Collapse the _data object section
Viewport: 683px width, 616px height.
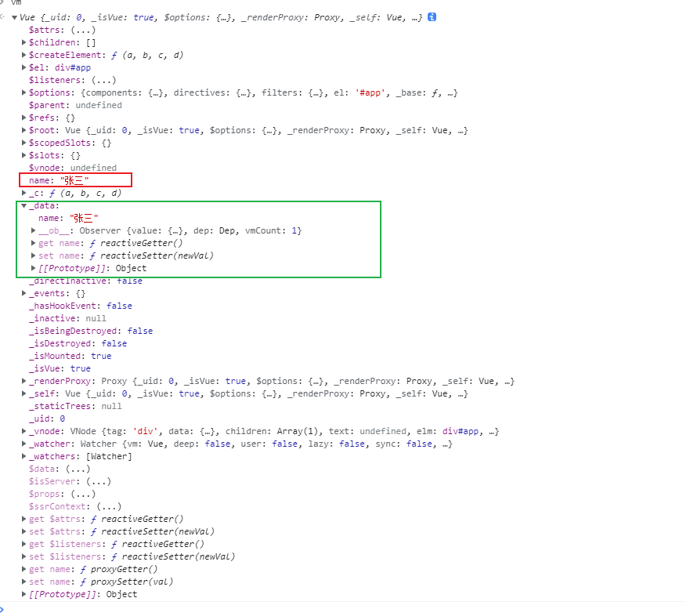pyautogui.click(x=24, y=205)
